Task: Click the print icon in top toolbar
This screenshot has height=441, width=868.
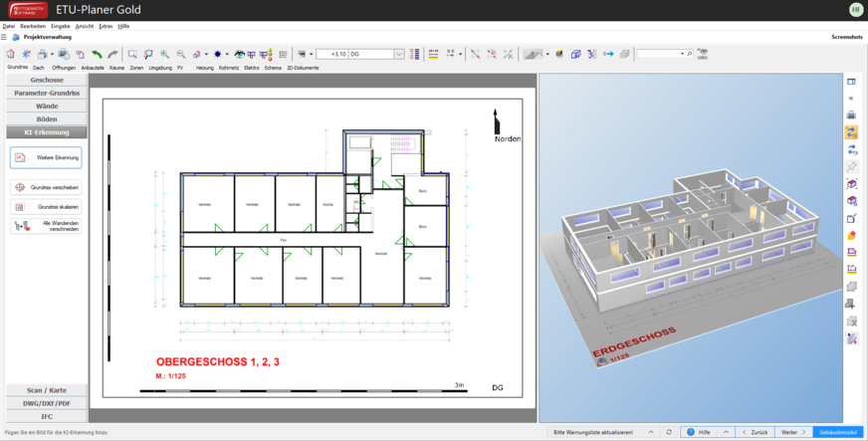Action: pos(42,54)
